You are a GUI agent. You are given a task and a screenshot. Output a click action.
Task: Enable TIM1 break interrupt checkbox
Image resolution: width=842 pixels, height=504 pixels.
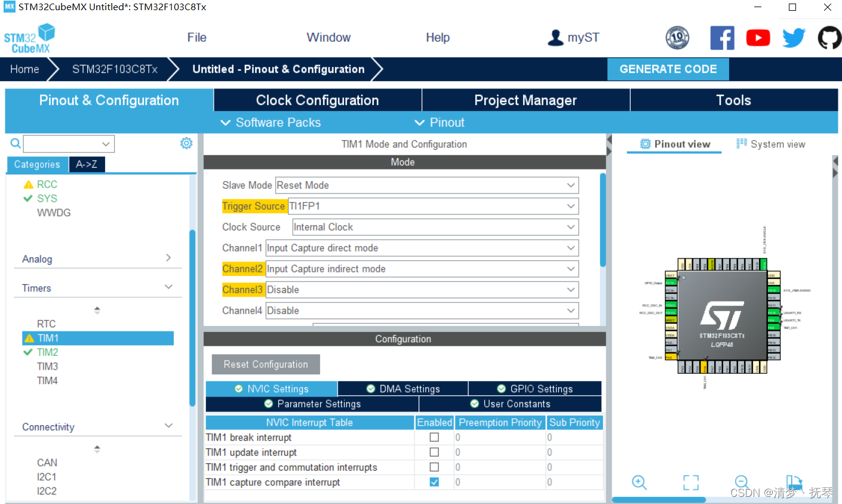click(x=434, y=437)
